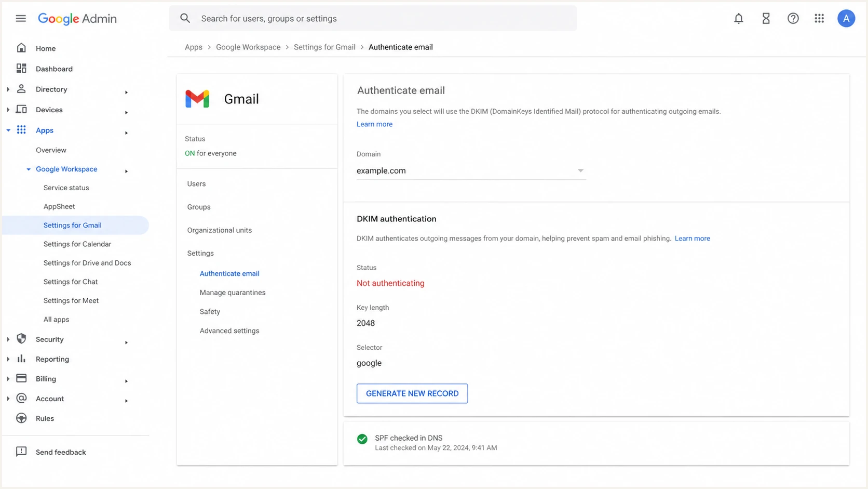Expand the Billing tree arrow
868x489 pixels.
pos(8,379)
